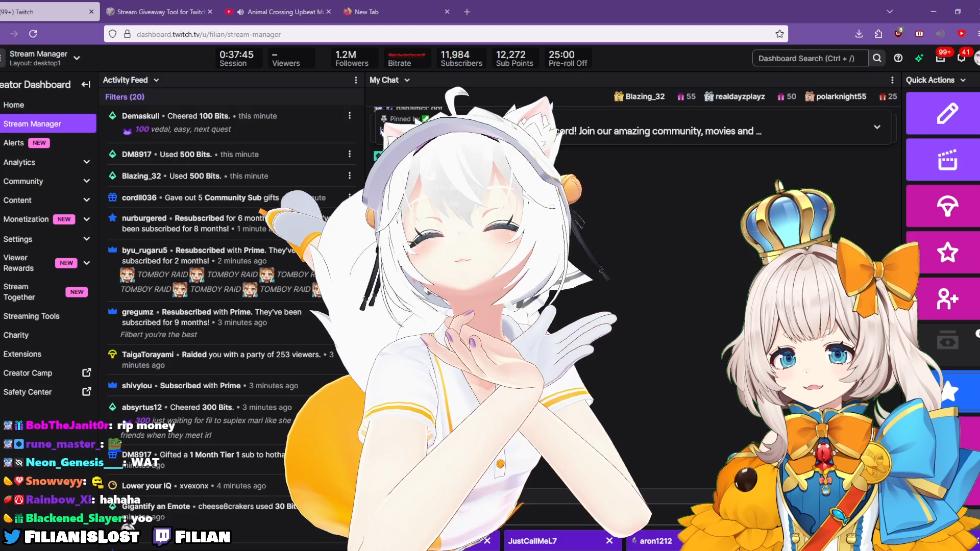Close the JustCallMeL7 whisper tab
The image size is (980, 551).
pos(609,541)
